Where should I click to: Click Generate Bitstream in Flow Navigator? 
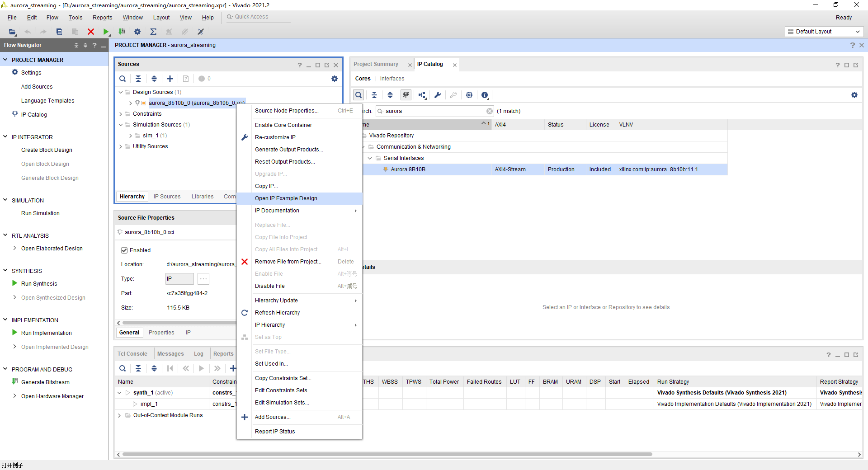click(x=45, y=382)
